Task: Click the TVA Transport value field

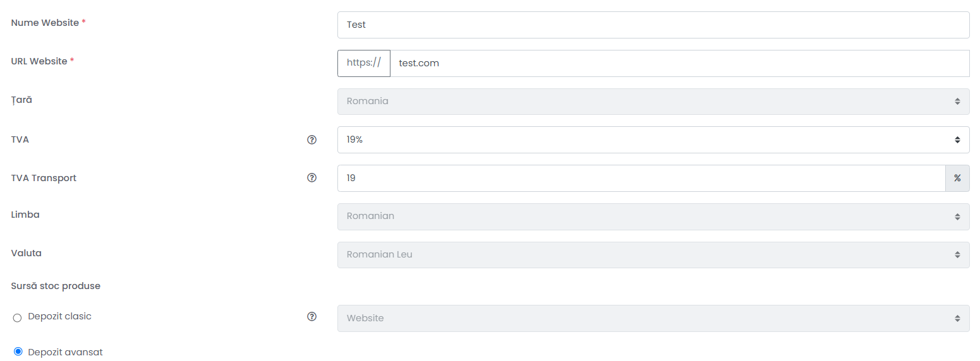Action: click(x=641, y=178)
